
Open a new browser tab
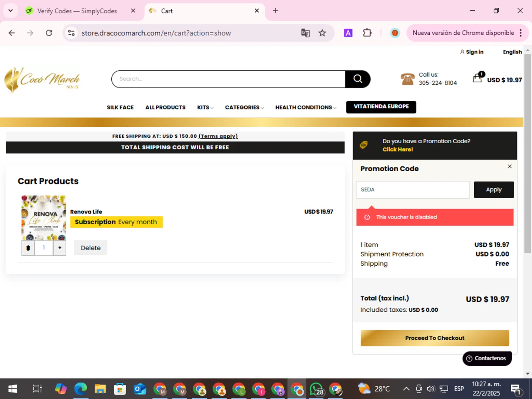275,11
